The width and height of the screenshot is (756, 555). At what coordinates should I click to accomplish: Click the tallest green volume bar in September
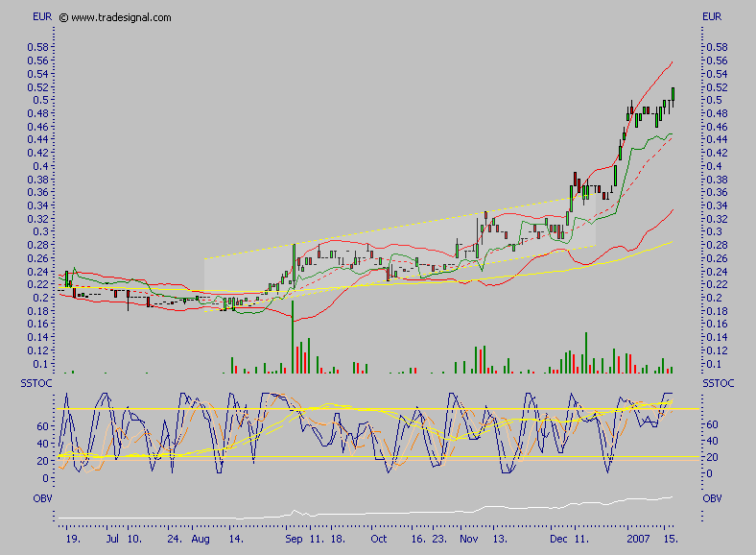point(292,336)
